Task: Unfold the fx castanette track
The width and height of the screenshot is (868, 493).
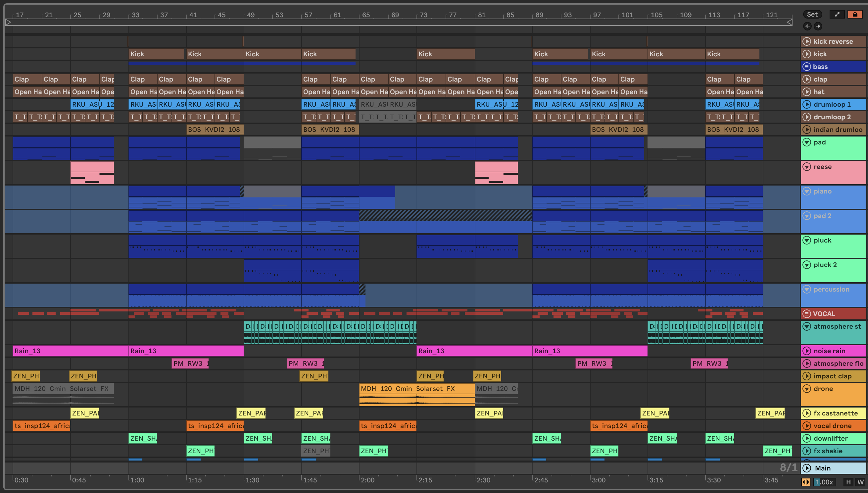Action: [807, 413]
